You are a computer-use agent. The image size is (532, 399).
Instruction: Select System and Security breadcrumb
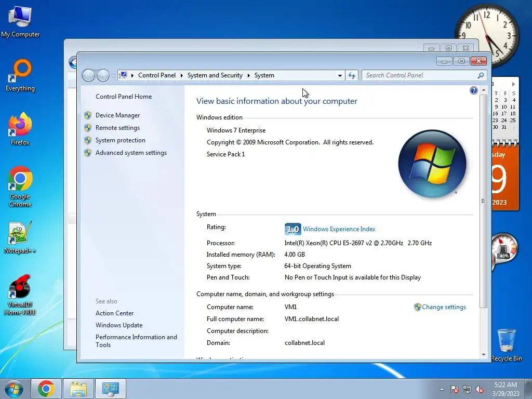[215, 75]
